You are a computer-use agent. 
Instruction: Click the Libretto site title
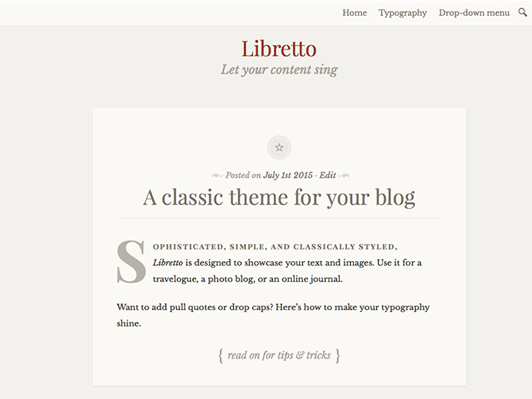(x=279, y=49)
